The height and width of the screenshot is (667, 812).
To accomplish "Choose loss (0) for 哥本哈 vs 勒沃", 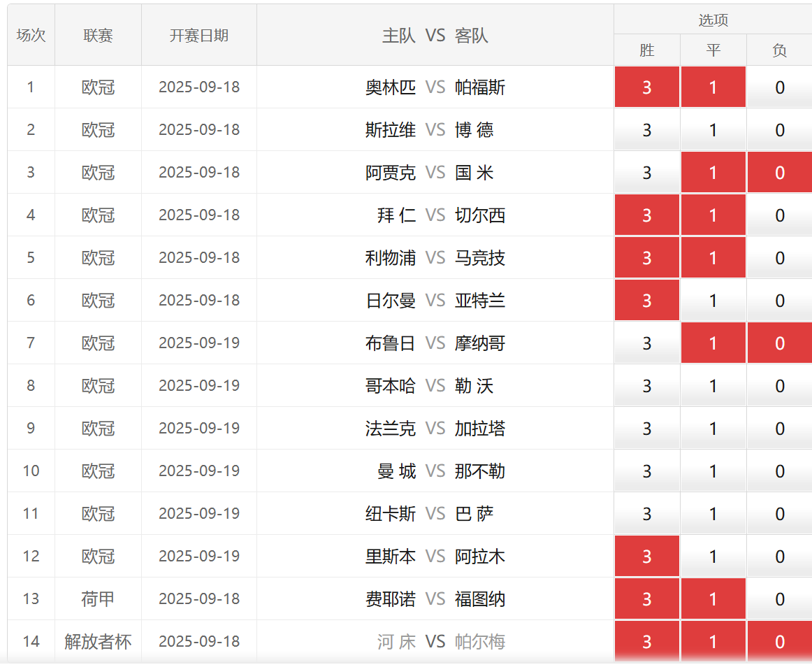I will click(x=780, y=385).
